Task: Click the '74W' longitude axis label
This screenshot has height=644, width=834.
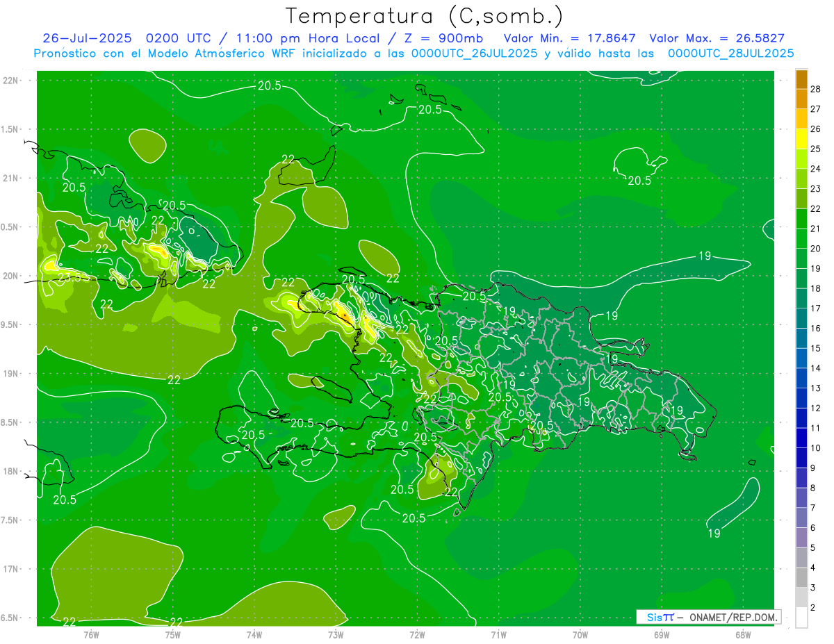Action: [254, 634]
